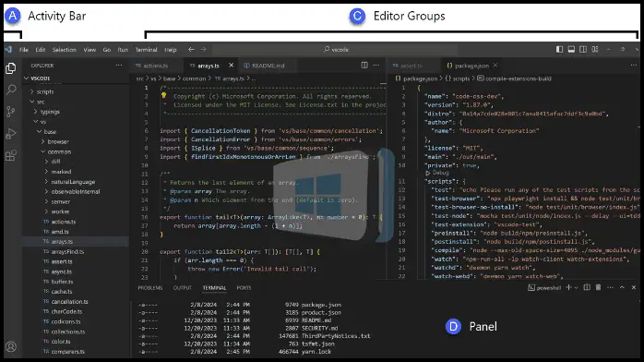The width and height of the screenshot is (644, 362).
Task: Open the File menu
Action: coord(24,50)
